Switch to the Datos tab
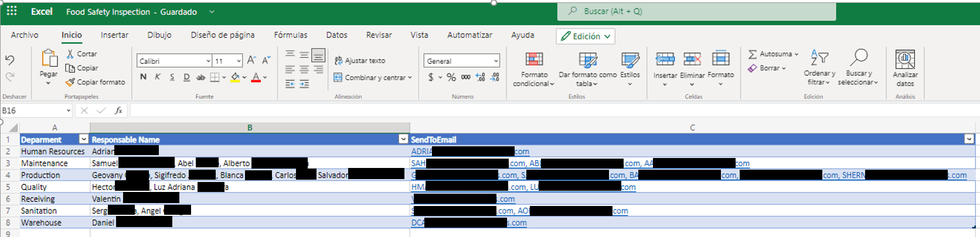Image resolution: width=980 pixels, height=237 pixels. coord(336,35)
